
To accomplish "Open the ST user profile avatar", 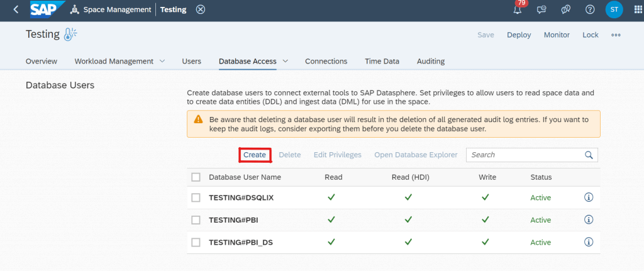I will pos(614,9).
